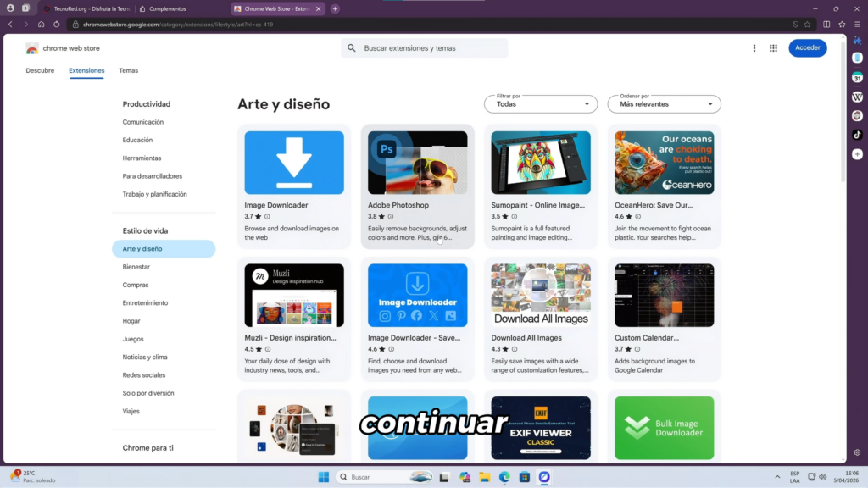
Task: Open the more options three-dot menu
Action: [x=754, y=48]
